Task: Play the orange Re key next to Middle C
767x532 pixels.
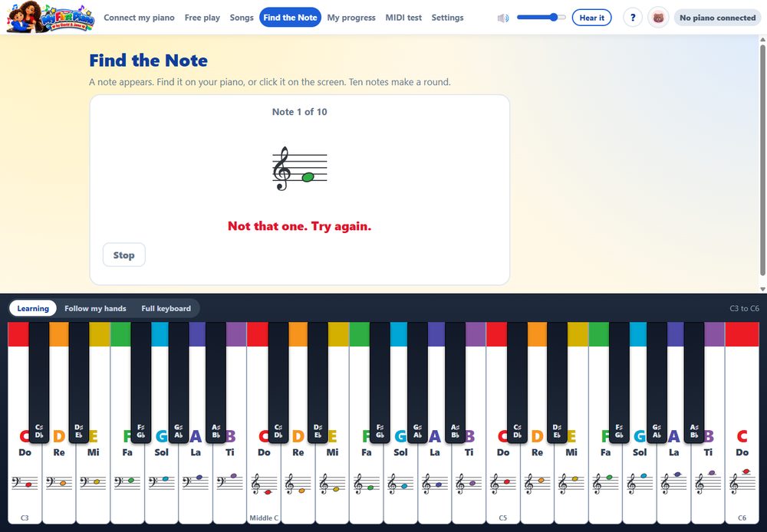Action: pos(298,481)
